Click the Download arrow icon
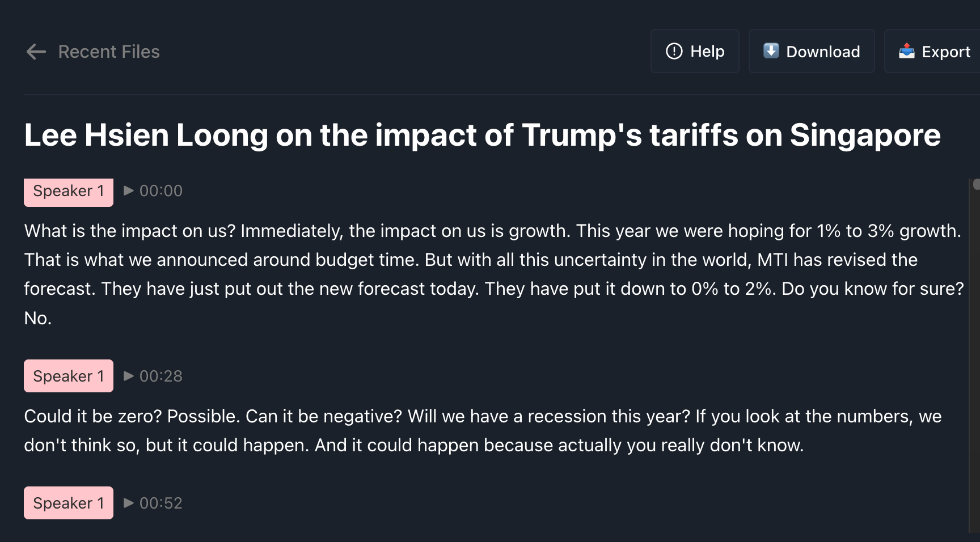This screenshot has width=980, height=542. 771,50
